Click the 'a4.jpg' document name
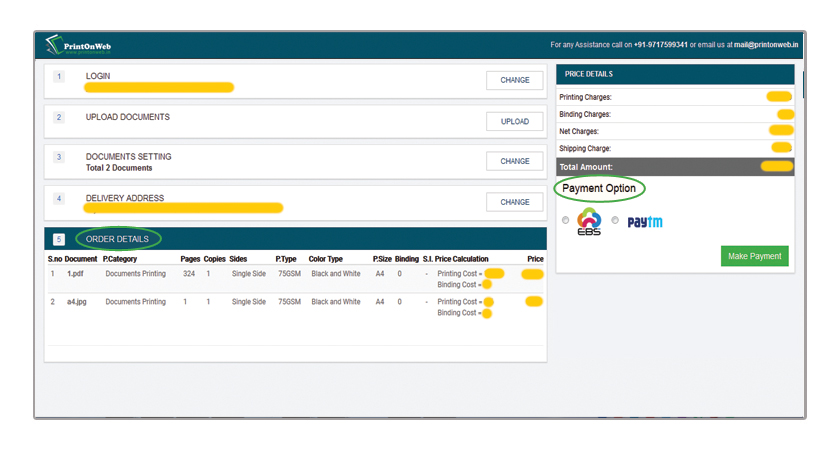 77,302
